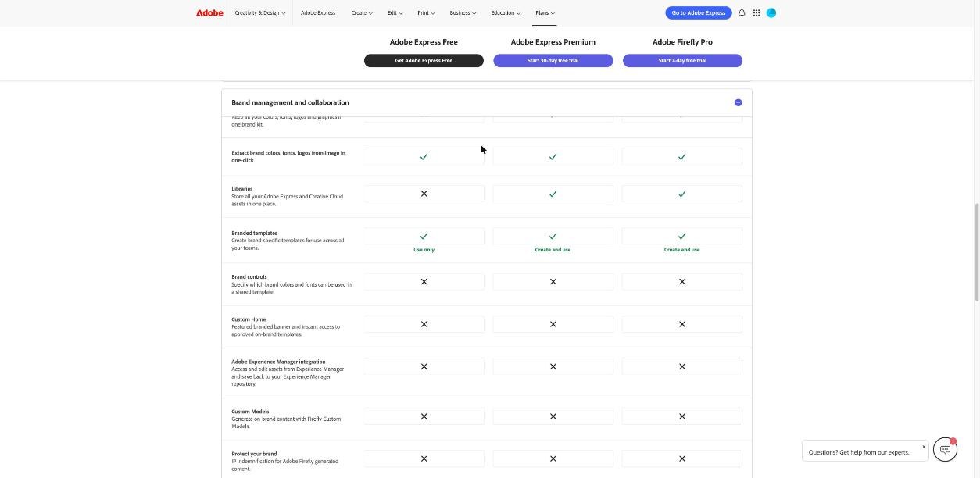The image size is (980, 478).
Task: Click Custom Models cross under Premium
Action: click(553, 416)
